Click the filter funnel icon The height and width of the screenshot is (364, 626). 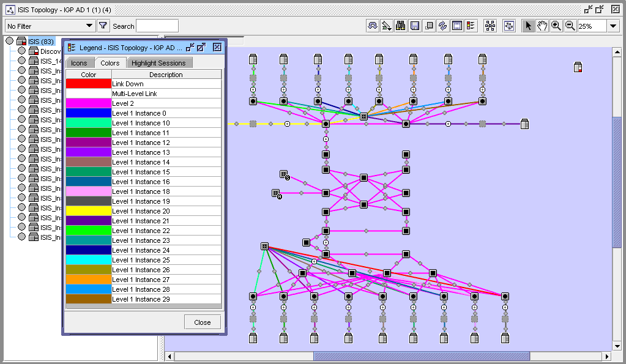click(x=103, y=26)
